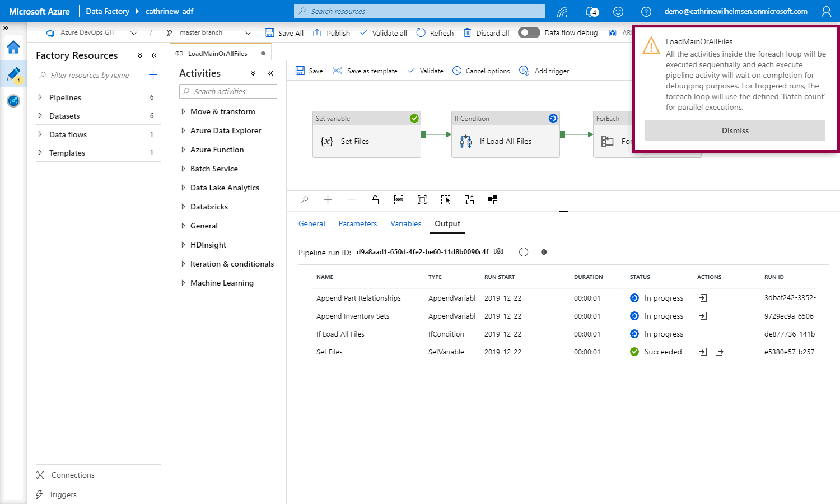This screenshot has width=840, height=504.
Task: Open the notifications bell icon
Action: pos(591,11)
